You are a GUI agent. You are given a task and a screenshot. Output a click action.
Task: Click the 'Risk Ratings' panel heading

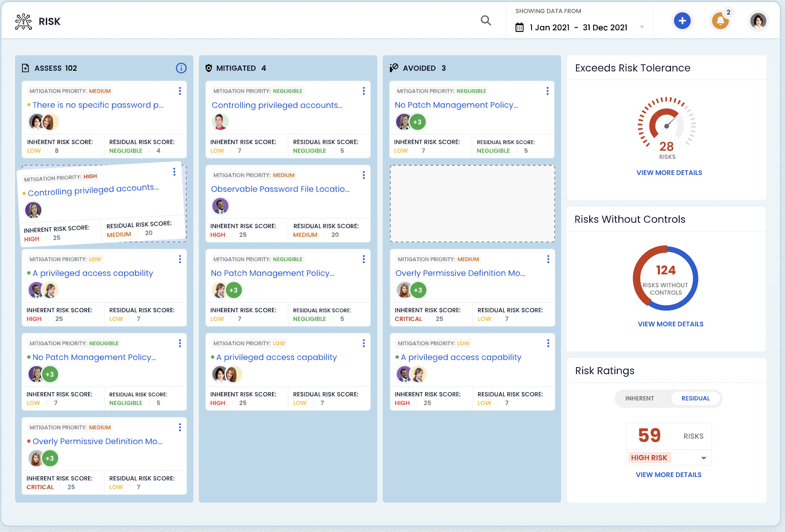click(x=605, y=371)
